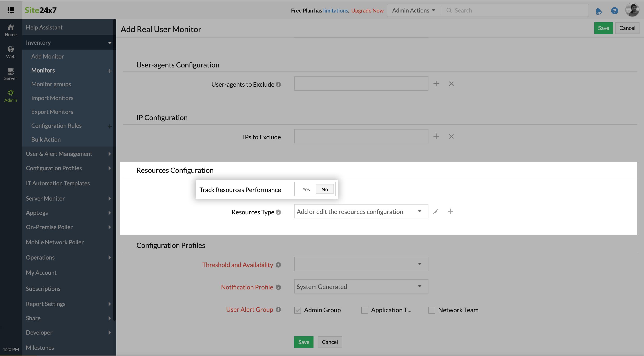
Task: Click the Upgrade Now link
Action: (x=367, y=10)
